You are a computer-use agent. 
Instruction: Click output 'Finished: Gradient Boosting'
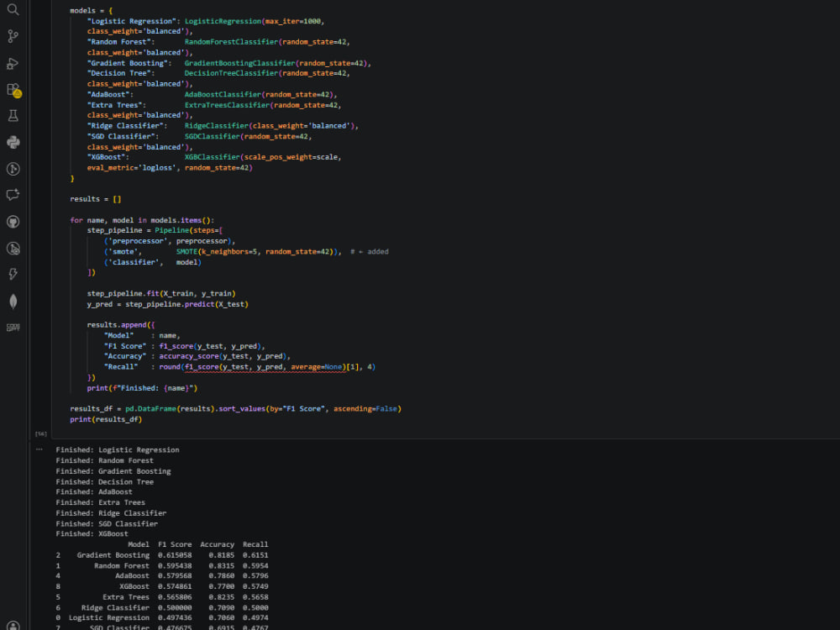pos(113,471)
